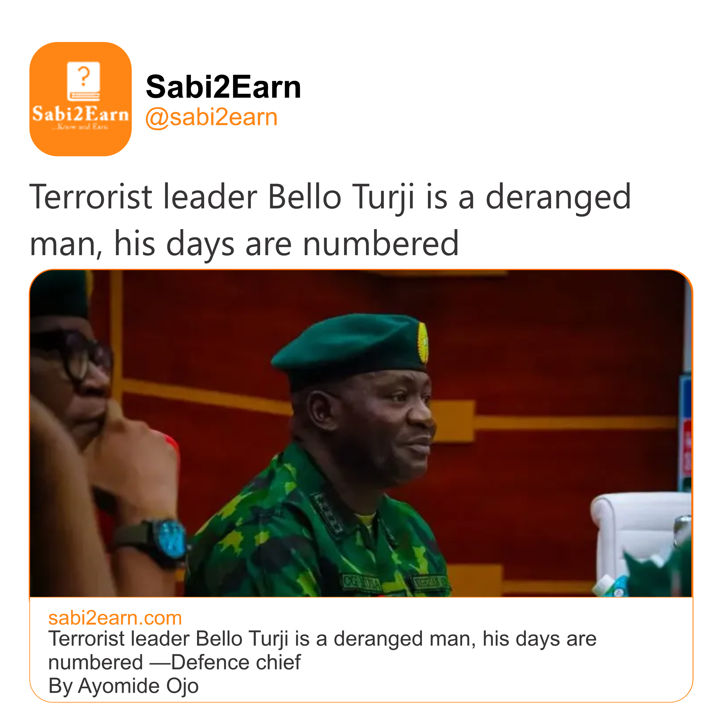Click the yellow badge on the beret
This screenshot has height=728, width=722.
(x=423, y=343)
